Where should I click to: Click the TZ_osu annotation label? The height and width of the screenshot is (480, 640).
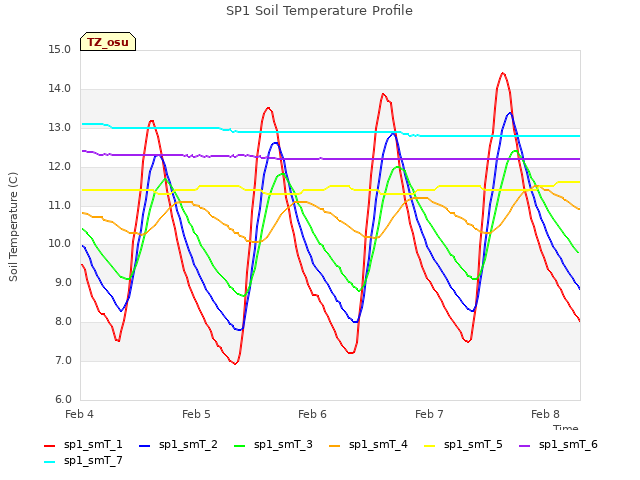click(108, 42)
